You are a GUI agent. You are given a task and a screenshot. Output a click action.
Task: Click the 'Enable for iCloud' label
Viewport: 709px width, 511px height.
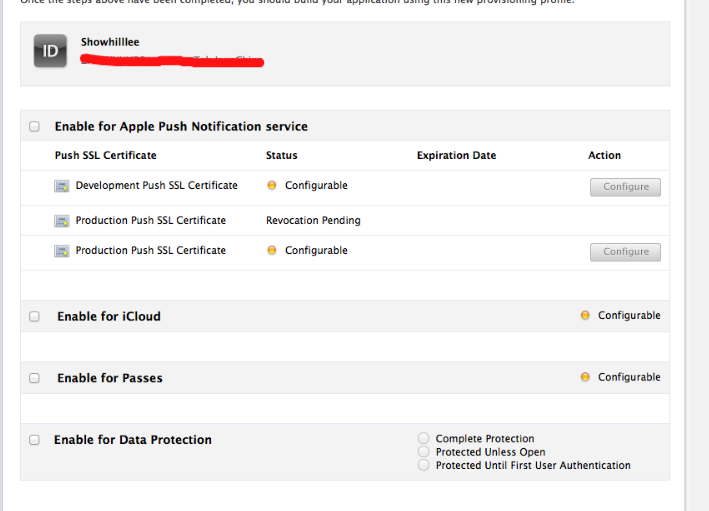click(x=109, y=316)
